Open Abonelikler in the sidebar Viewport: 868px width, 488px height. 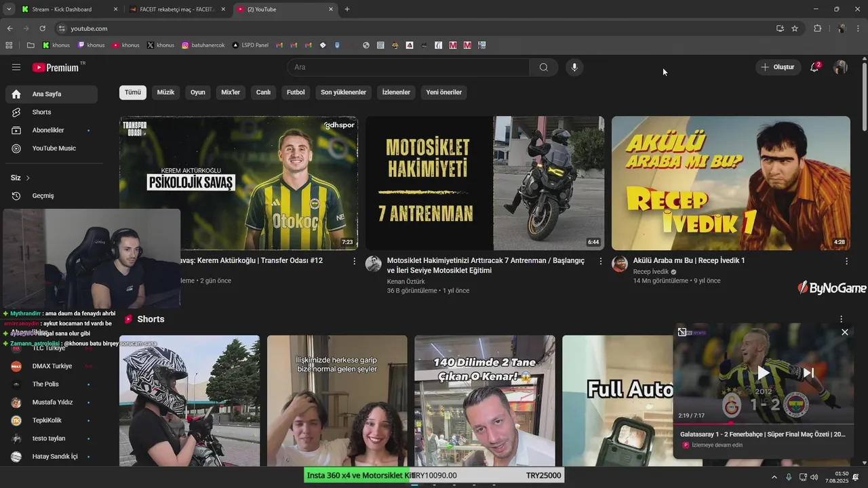tap(52, 130)
